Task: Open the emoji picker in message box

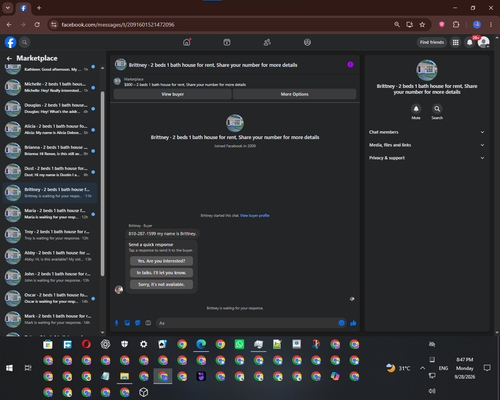Action: [341, 323]
